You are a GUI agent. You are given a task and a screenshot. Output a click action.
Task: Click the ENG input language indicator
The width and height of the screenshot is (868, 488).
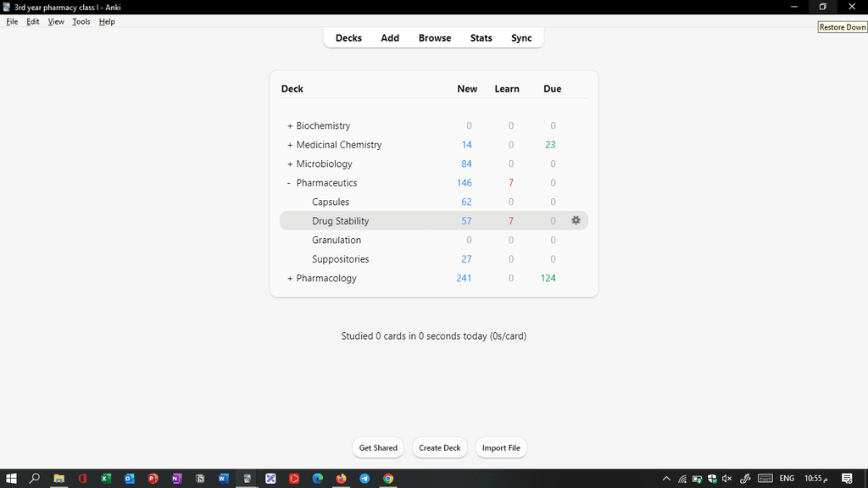pos(787,479)
